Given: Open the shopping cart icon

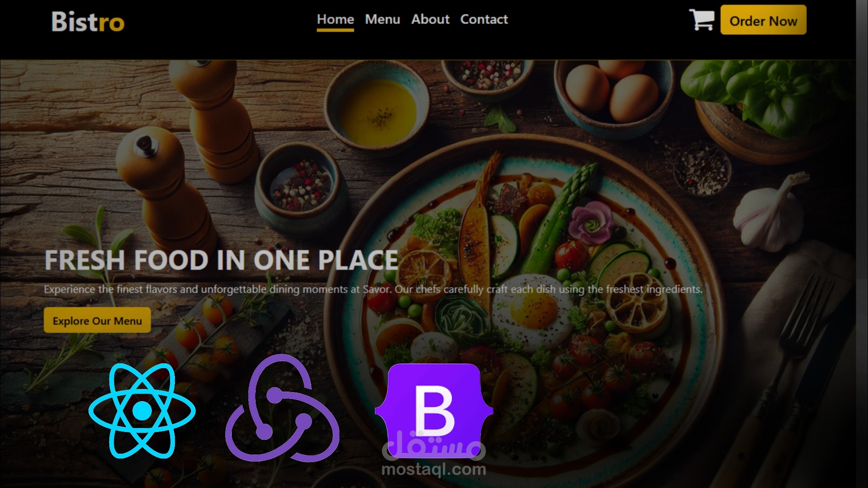Looking at the screenshot, I should pyautogui.click(x=702, y=20).
